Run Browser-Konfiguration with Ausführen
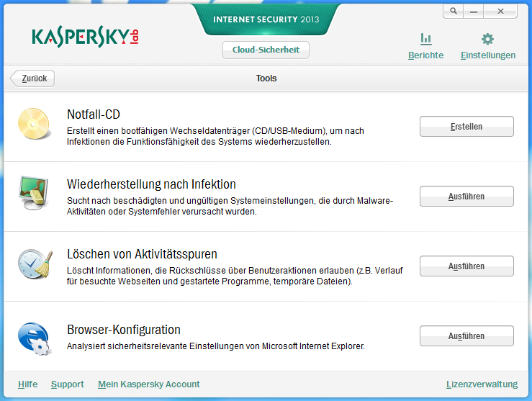Image resolution: width=532 pixels, height=401 pixels. pos(466,336)
